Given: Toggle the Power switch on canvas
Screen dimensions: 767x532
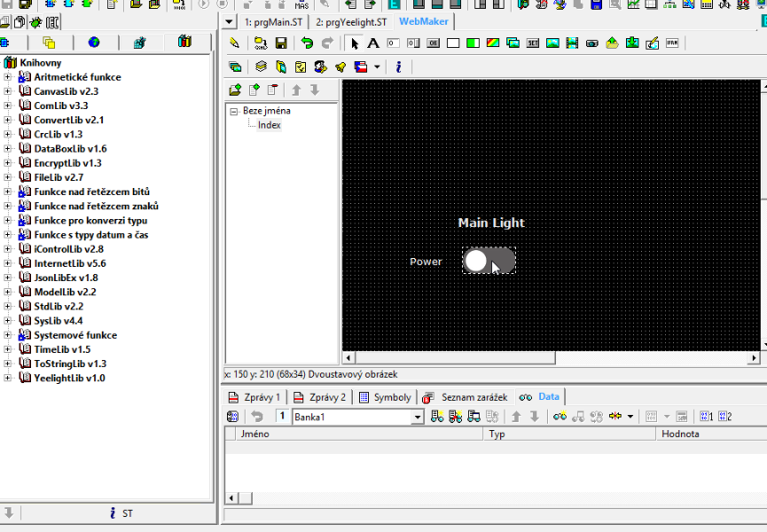Looking at the screenshot, I should 489,261.
